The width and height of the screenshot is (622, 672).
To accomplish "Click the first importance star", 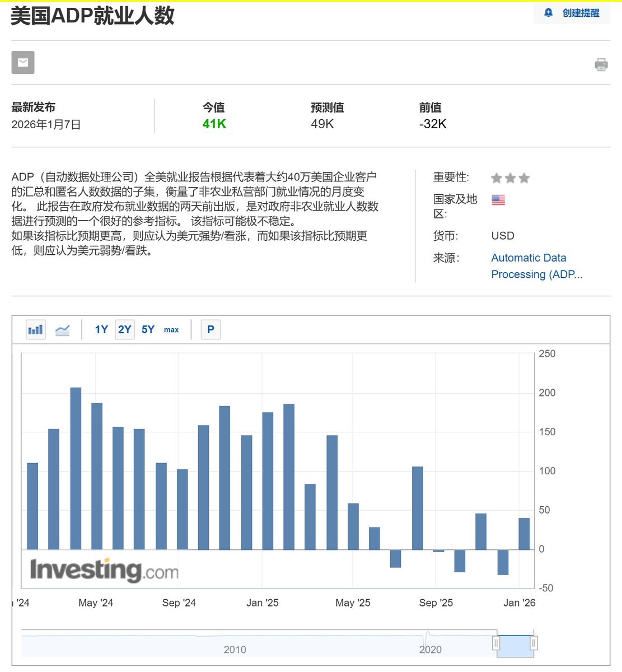I will pos(495,178).
